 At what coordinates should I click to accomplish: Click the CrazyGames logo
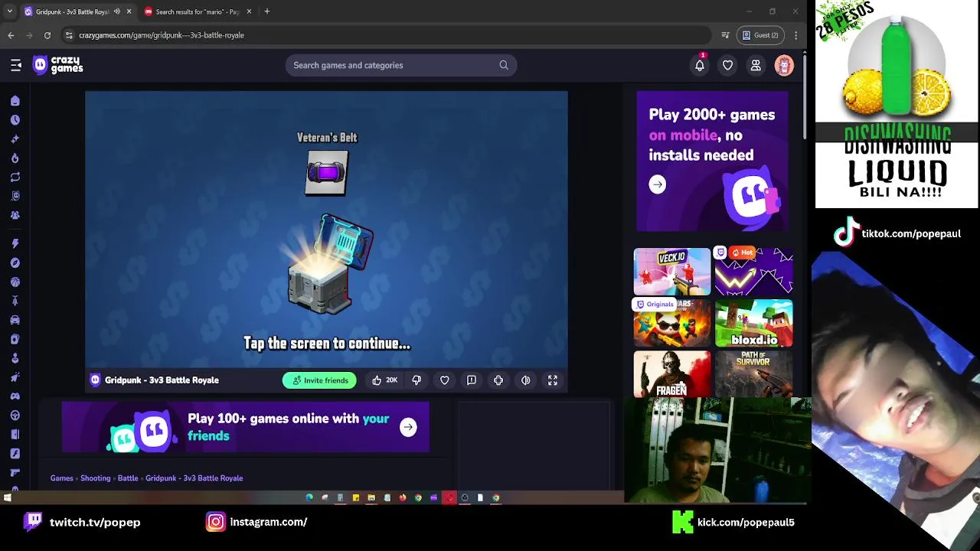tap(58, 65)
